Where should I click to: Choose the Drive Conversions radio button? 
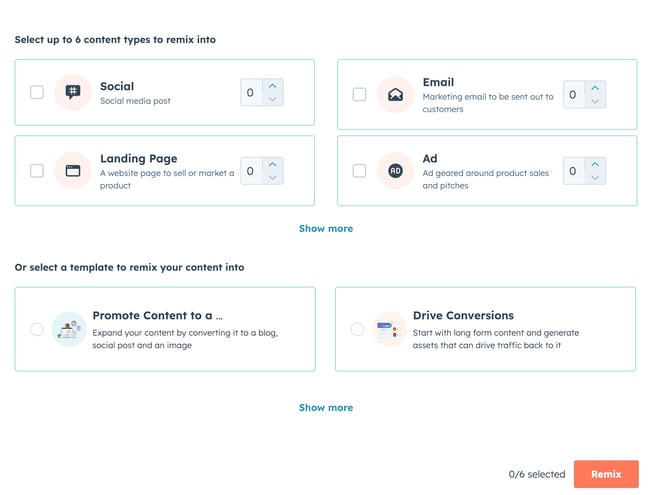coord(357,329)
